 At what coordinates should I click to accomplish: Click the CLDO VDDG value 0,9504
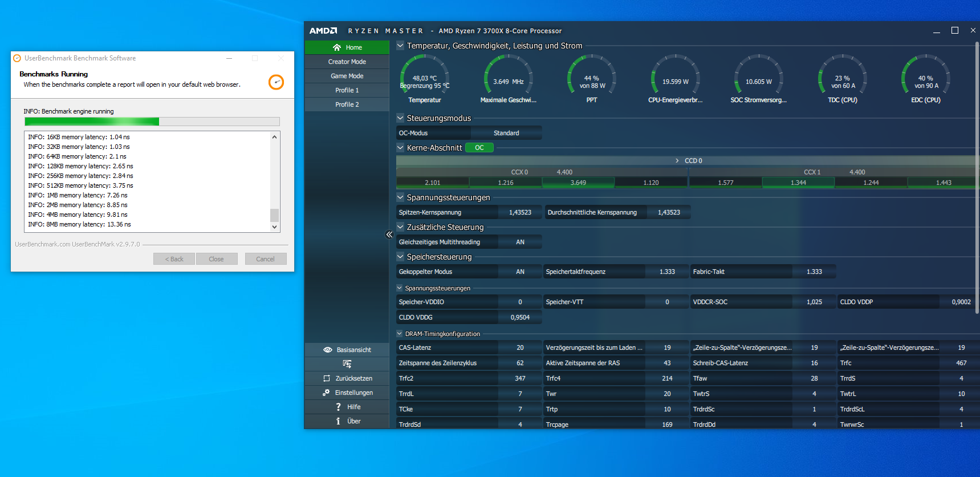[x=520, y=317]
